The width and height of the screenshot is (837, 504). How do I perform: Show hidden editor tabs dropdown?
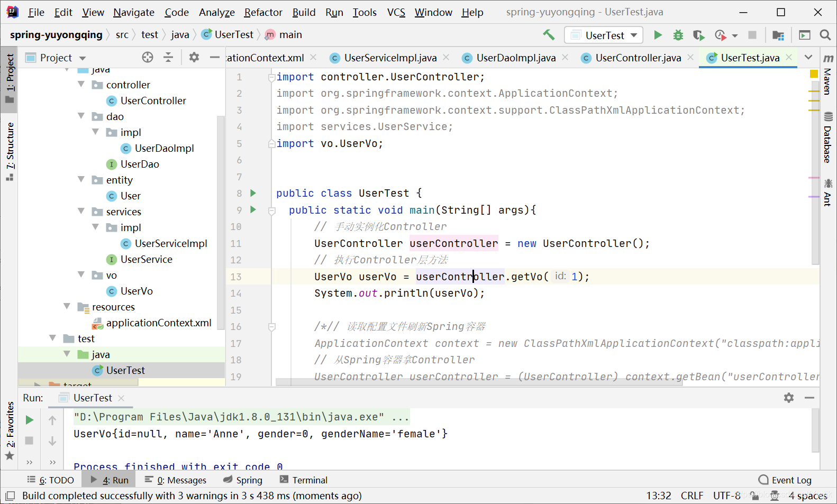808,57
